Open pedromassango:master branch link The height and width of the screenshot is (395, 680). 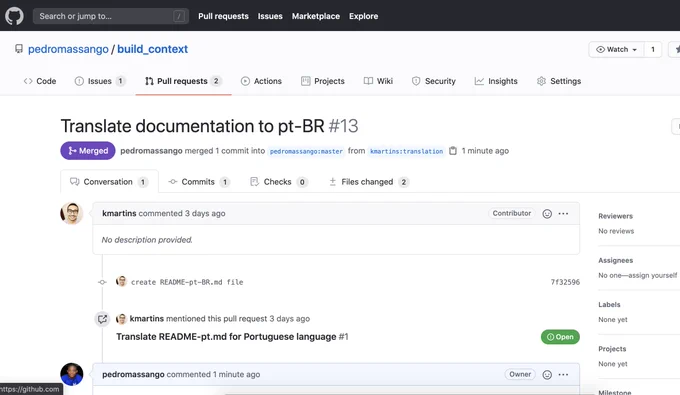point(306,151)
